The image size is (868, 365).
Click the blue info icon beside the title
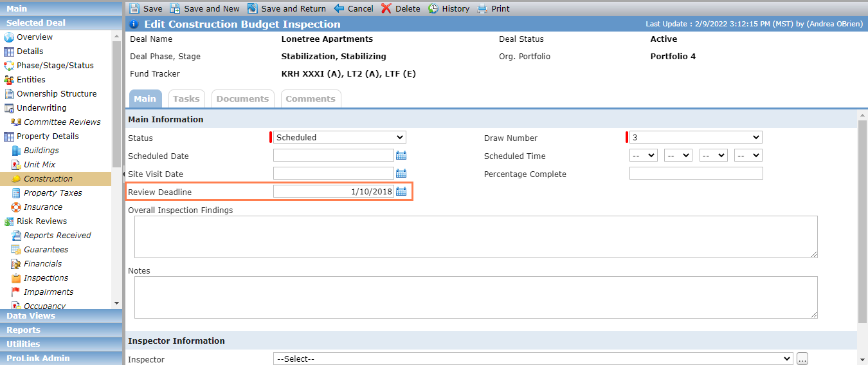(134, 24)
